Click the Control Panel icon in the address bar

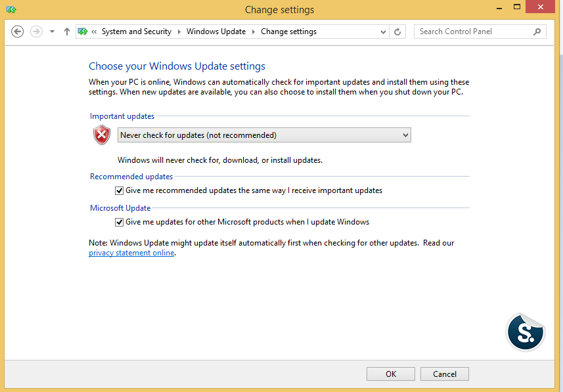[x=82, y=31]
